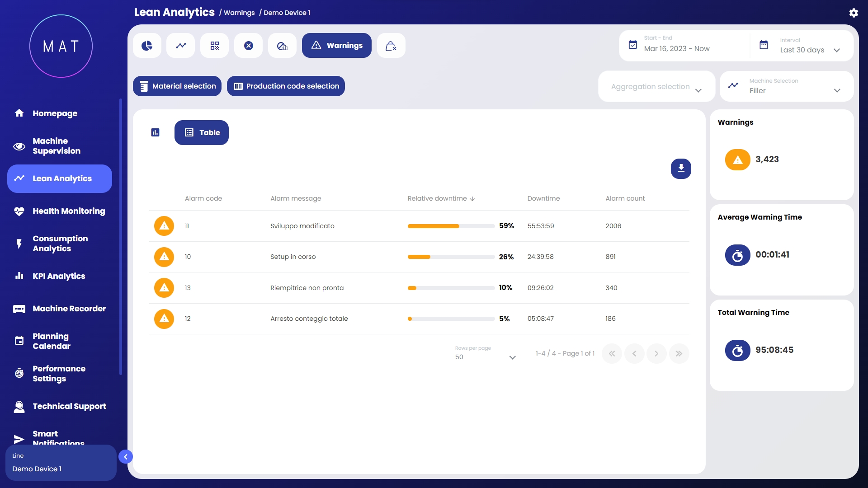Open the Machine Selection Filler dropdown
The width and height of the screenshot is (868, 488).
[787, 86]
